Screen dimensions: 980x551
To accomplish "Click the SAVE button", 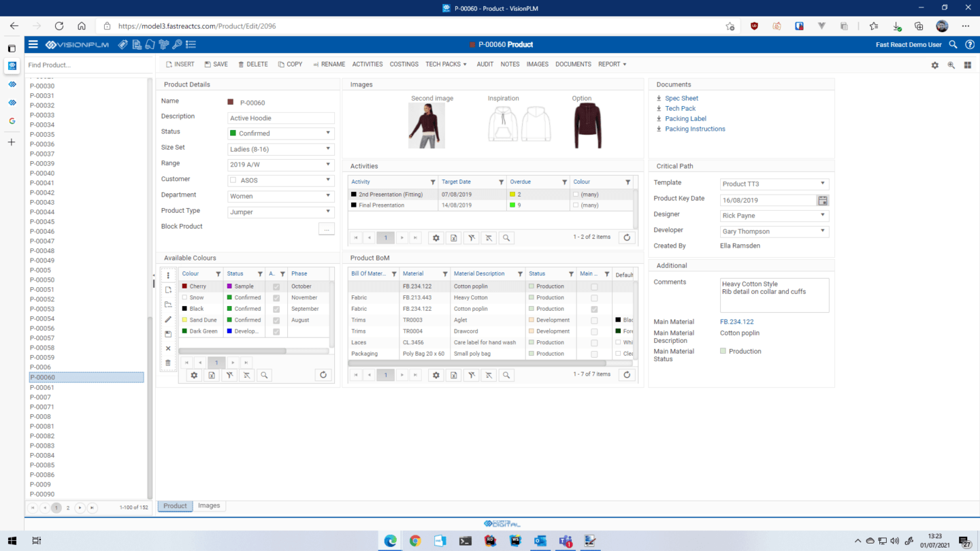I will [x=216, y=64].
